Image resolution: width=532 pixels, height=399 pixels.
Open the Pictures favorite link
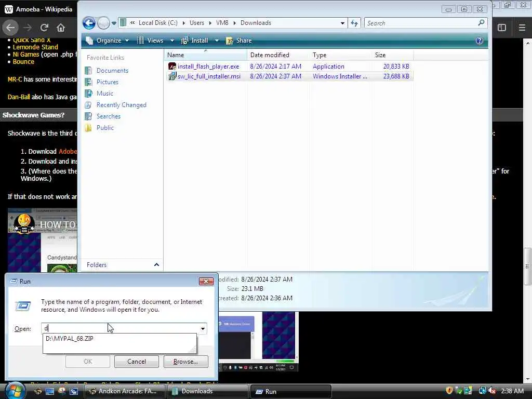click(x=107, y=82)
